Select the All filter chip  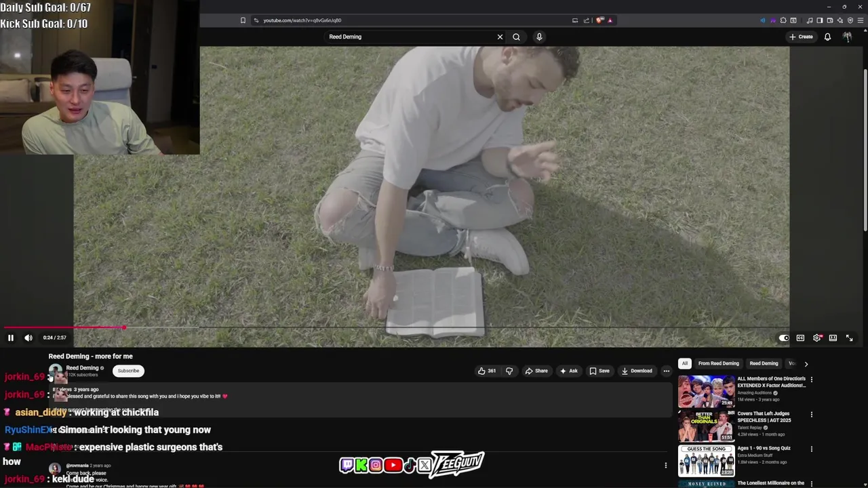coord(685,363)
